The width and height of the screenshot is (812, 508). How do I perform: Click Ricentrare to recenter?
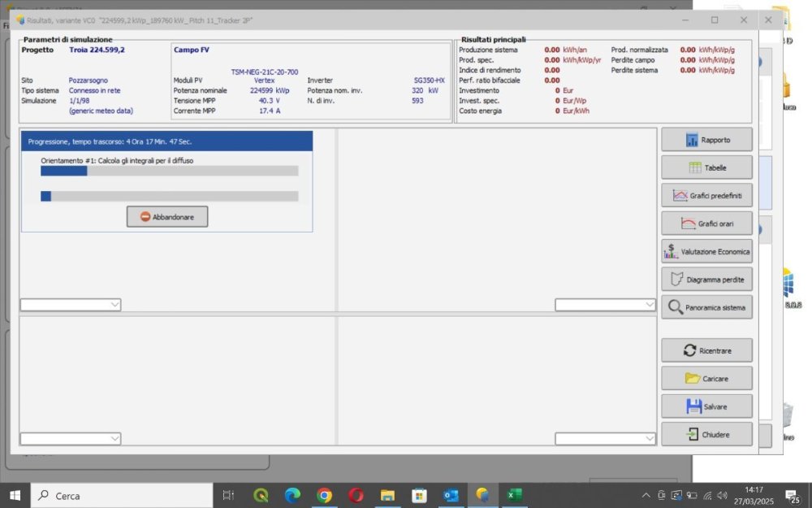[706, 350]
